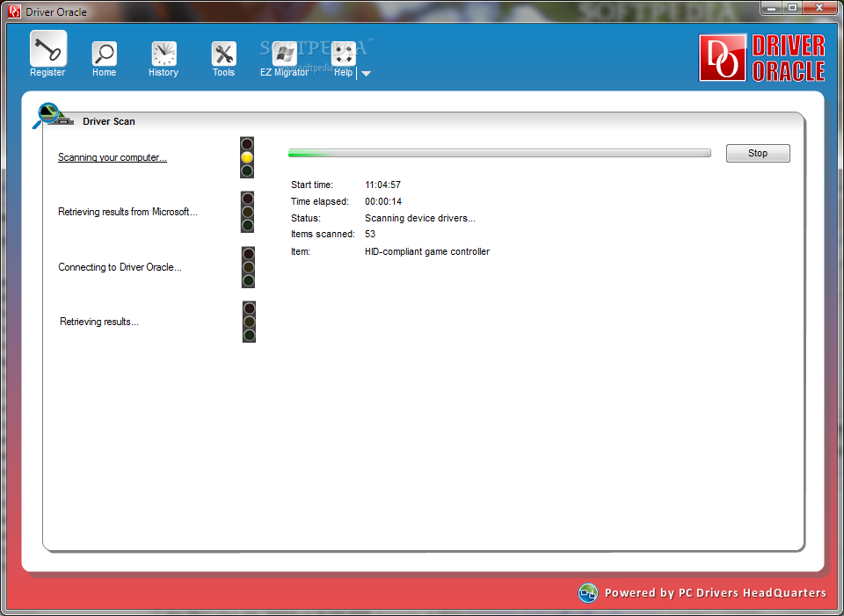Launch EZ Migrator icon

284,54
